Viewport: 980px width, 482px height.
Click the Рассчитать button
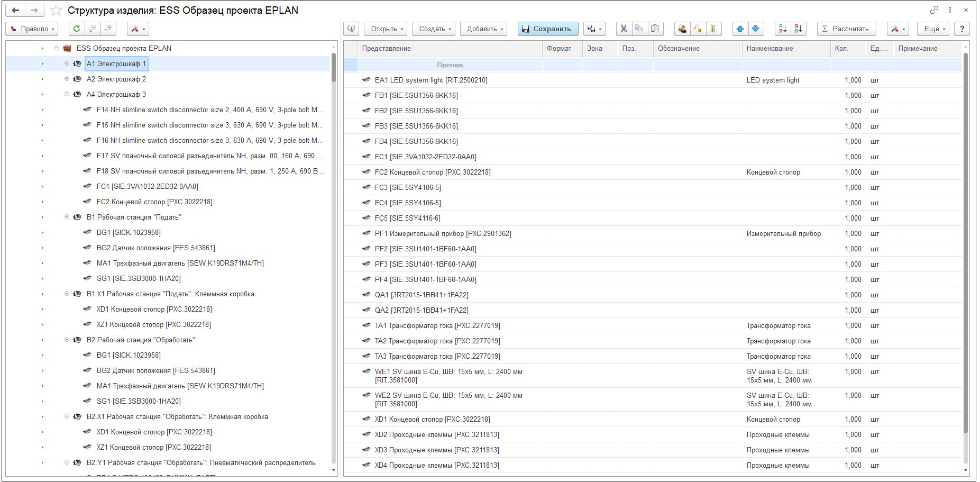click(x=846, y=29)
